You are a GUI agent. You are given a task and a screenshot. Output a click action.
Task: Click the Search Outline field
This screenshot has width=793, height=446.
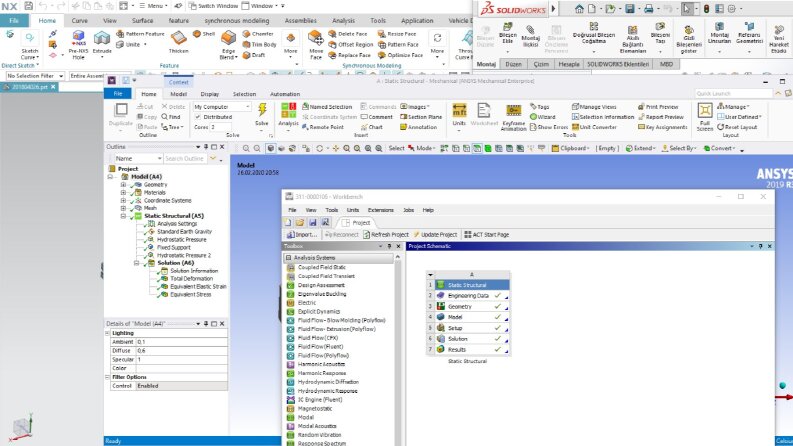[x=185, y=159]
